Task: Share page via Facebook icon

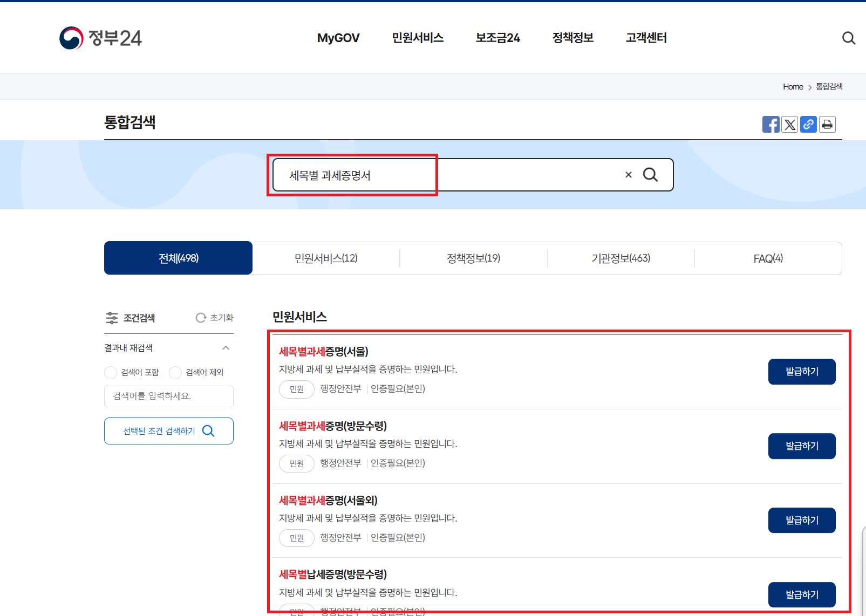Action: pyautogui.click(x=771, y=124)
